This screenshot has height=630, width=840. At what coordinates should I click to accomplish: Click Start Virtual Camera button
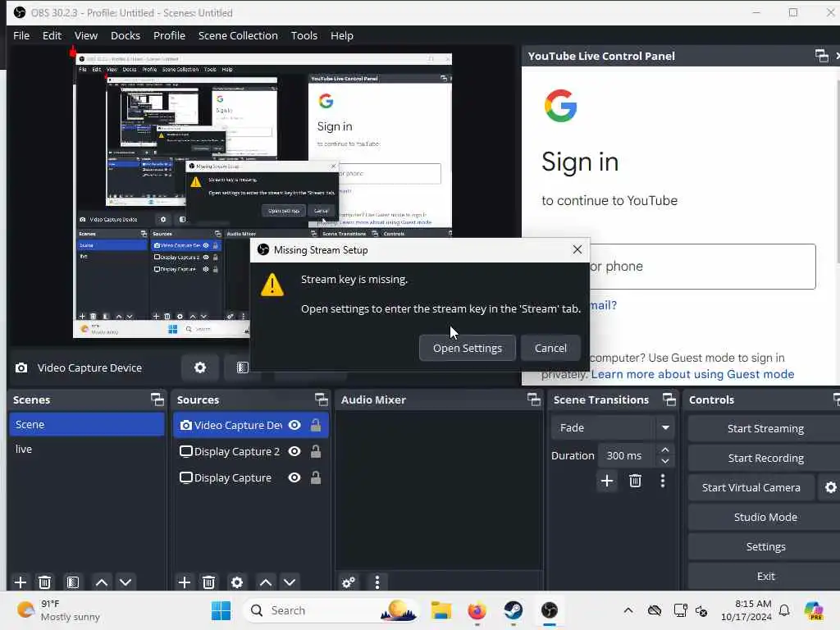coord(751,487)
